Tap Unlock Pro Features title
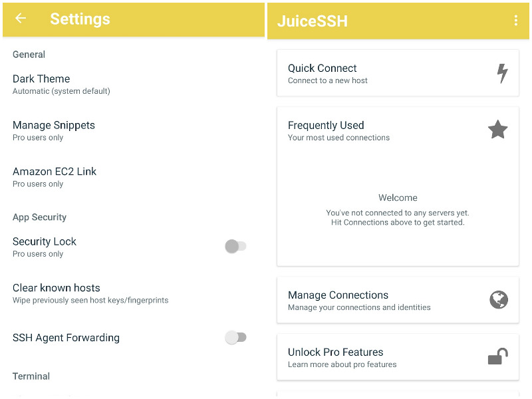Image resolution: width=532 pixels, height=399 pixels. 336,352
